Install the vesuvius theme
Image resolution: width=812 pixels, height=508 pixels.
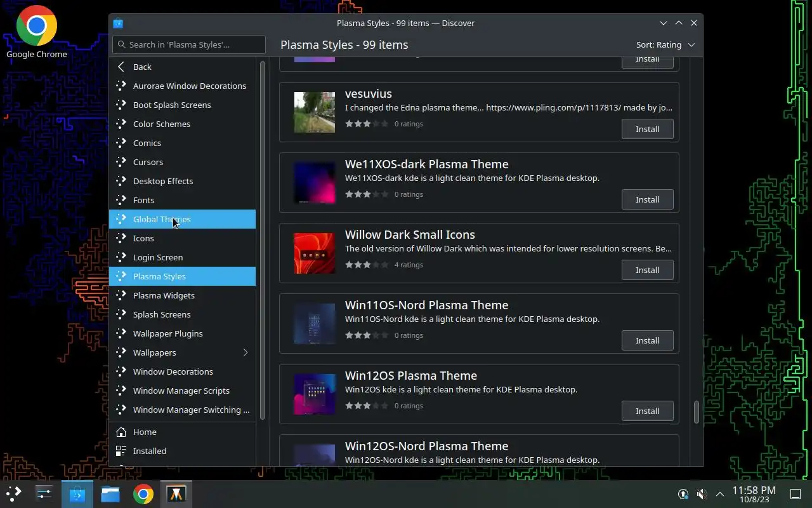647,129
